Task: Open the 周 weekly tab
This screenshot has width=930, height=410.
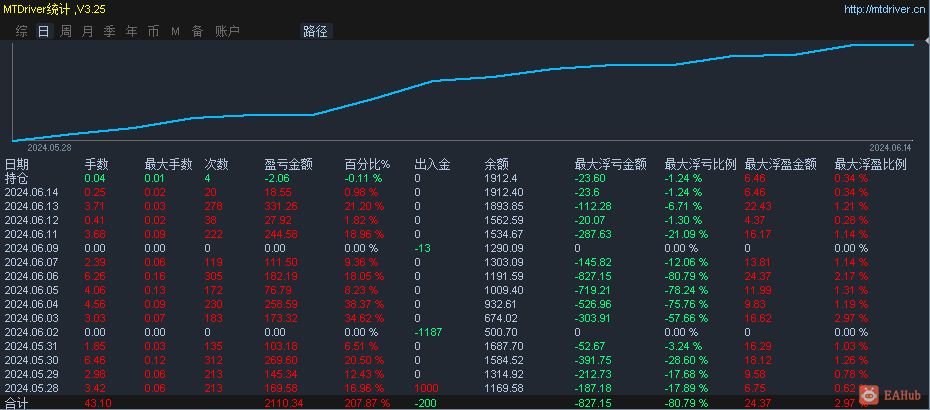Action: click(x=66, y=32)
